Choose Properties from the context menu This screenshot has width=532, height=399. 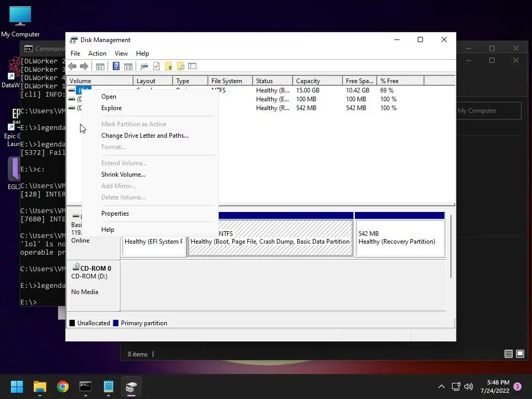pyautogui.click(x=150, y=214)
